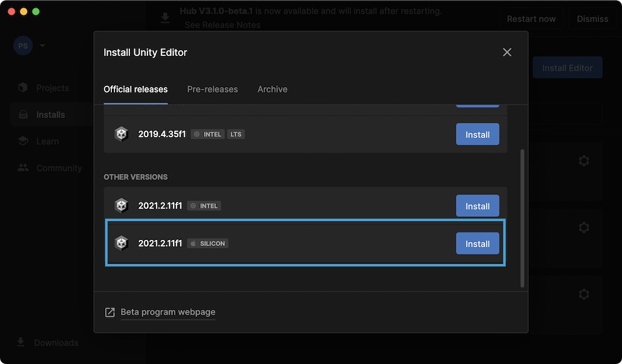The image size is (622, 364).
Task: Open settings gear of second installed editor
Action: pos(583,227)
